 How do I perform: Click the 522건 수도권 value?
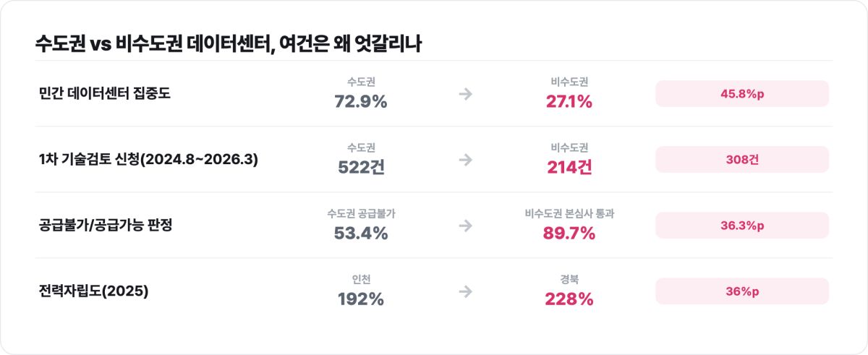(361, 168)
